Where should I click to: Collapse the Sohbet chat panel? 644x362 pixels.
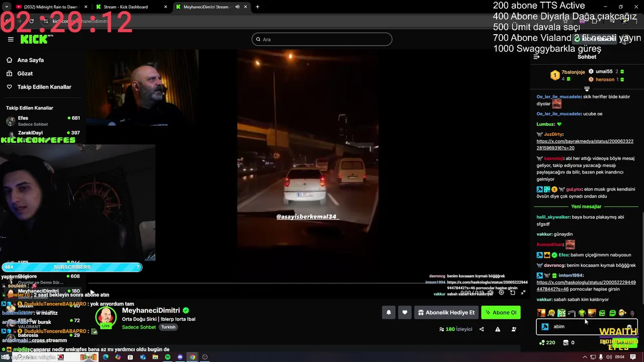536,57
